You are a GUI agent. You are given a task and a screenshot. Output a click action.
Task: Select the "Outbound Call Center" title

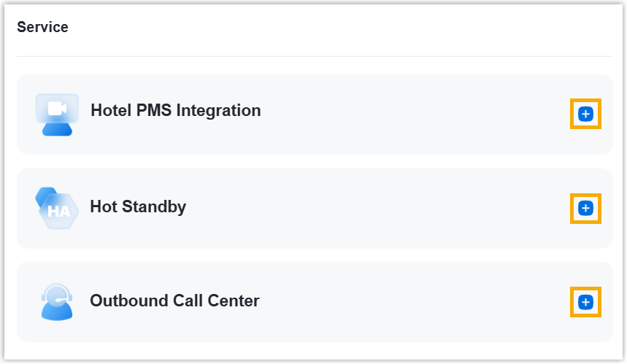point(174,301)
